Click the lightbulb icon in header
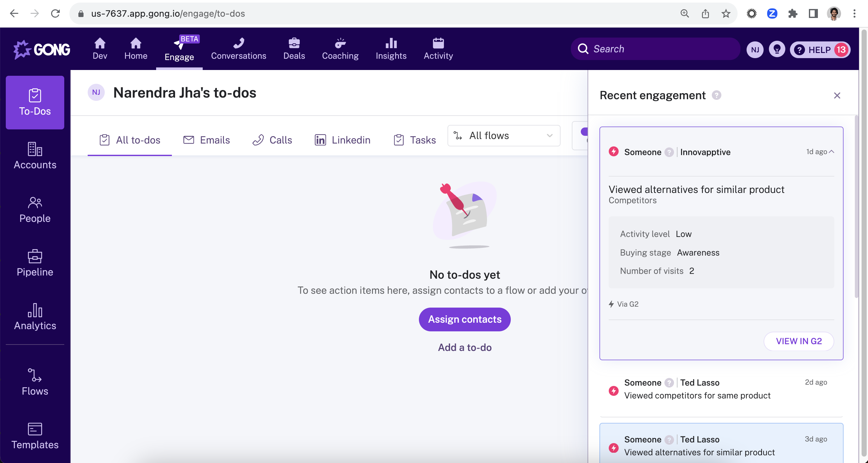This screenshot has width=868, height=463. (x=777, y=49)
